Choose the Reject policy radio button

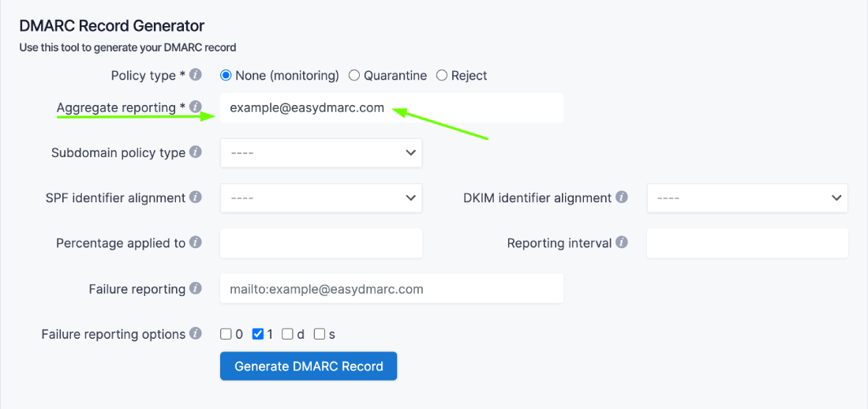pos(442,76)
